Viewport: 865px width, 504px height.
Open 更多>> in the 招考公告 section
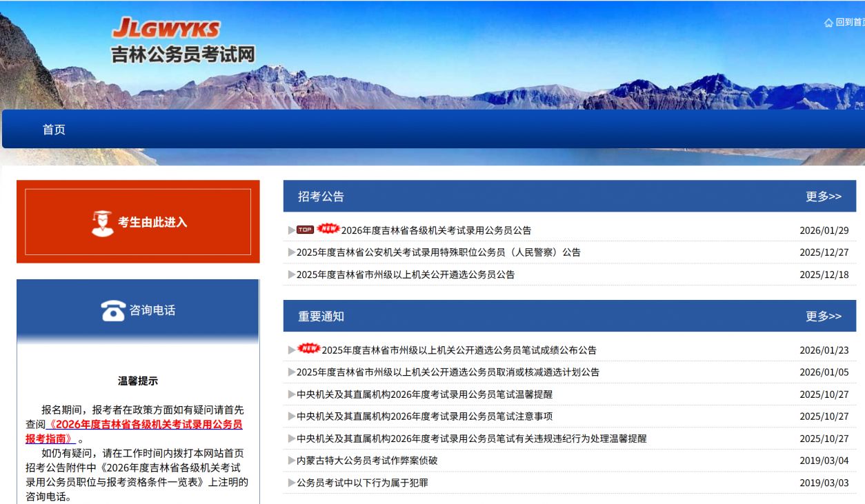[824, 196]
